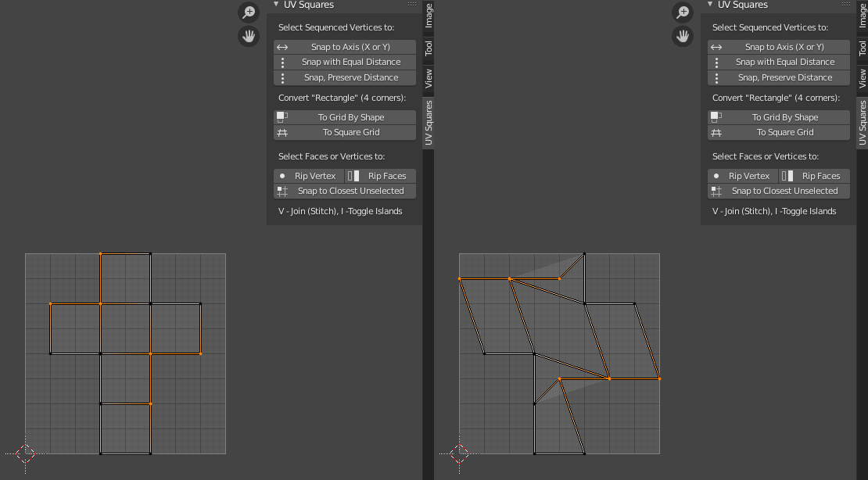Select UV Squares tab in left sidebar
Viewport: 868px width, 480px height.
click(429, 123)
